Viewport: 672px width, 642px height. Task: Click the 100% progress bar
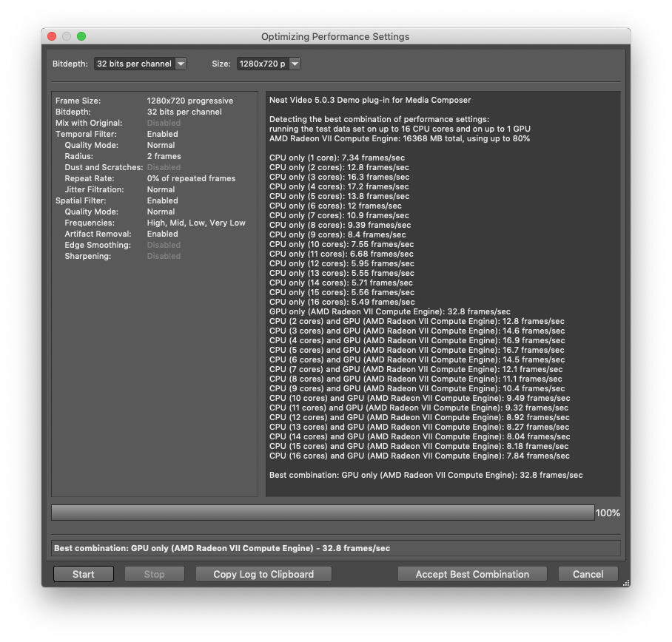pyautogui.click(x=323, y=513)
